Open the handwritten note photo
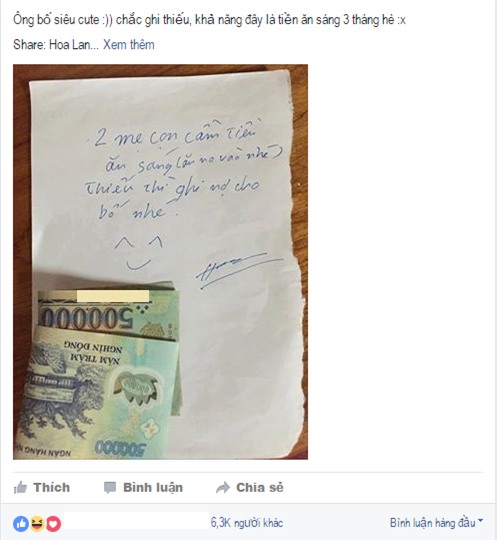The image size is (497, 540). tap(161, 262)
